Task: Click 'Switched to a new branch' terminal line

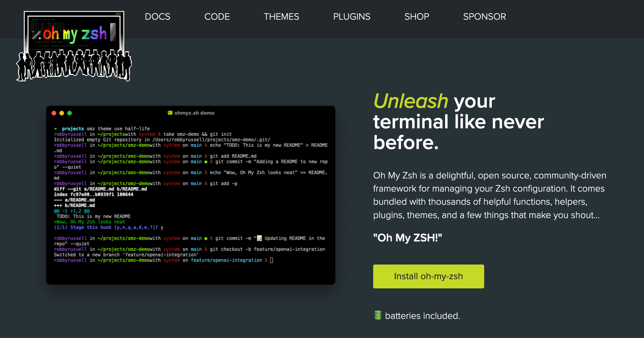Action: tap(126, 255)
